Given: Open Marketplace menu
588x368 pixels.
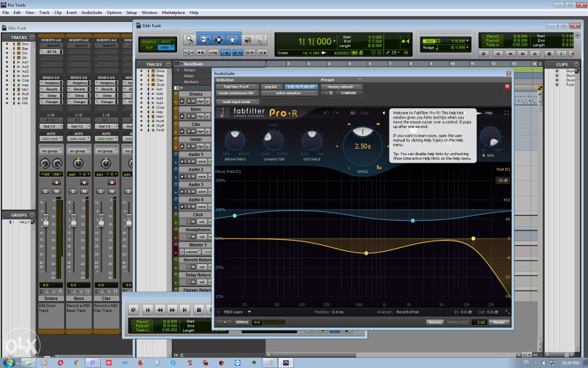Looking at the screenshot, I should (x=173, y=13).
